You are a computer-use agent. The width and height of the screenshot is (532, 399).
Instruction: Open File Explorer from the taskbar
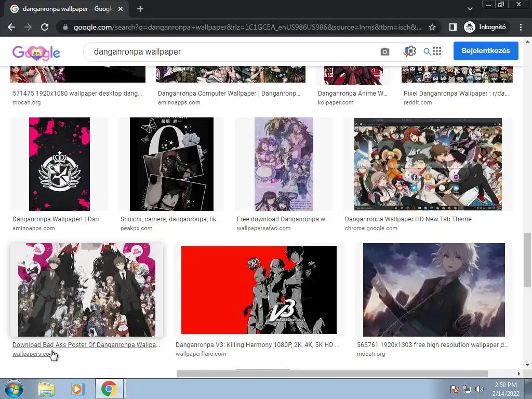coord(46,389)
